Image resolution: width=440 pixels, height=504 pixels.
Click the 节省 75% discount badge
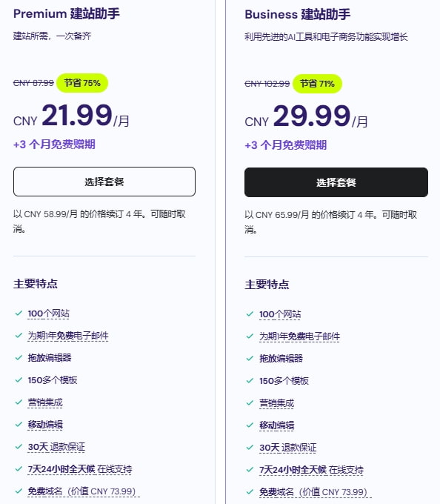click(82, 83)
